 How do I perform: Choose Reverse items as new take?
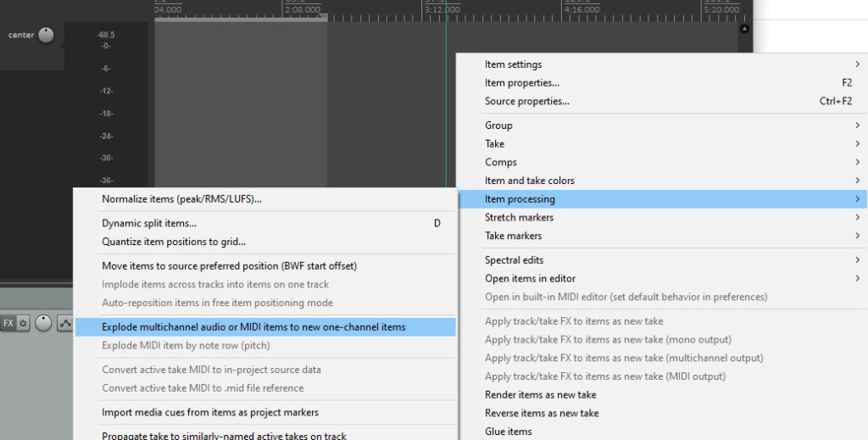click(x=542, y=414)
